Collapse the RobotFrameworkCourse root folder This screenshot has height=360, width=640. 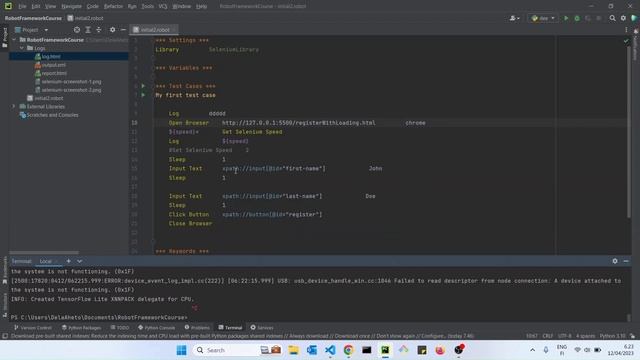point(14,40)
